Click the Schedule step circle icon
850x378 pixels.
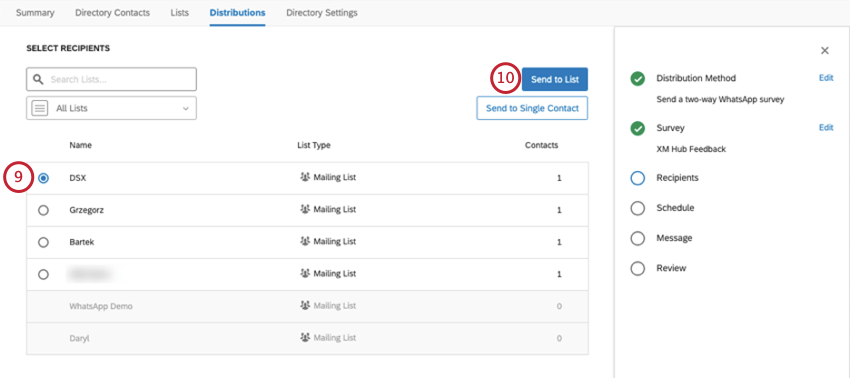point(638,208)
